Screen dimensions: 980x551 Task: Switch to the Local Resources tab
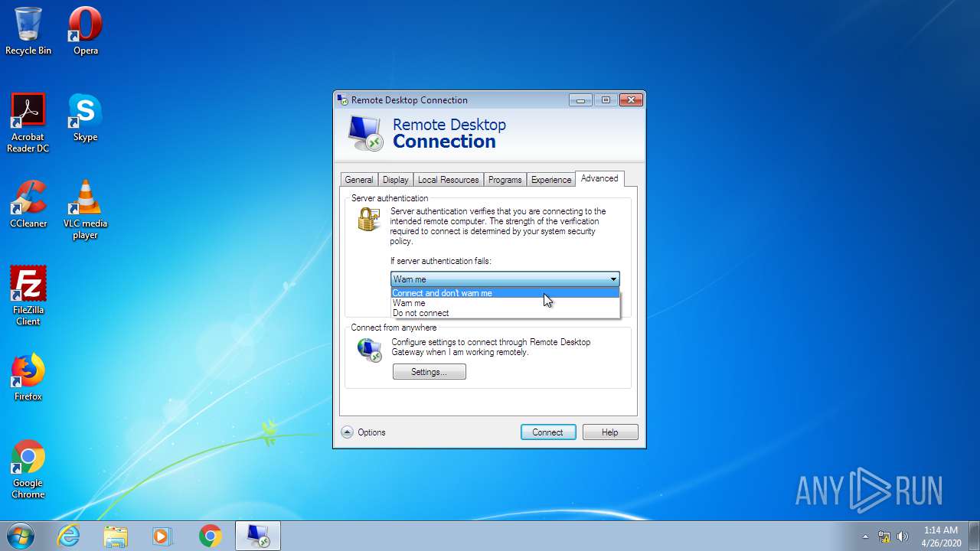[x=448, y=180]
